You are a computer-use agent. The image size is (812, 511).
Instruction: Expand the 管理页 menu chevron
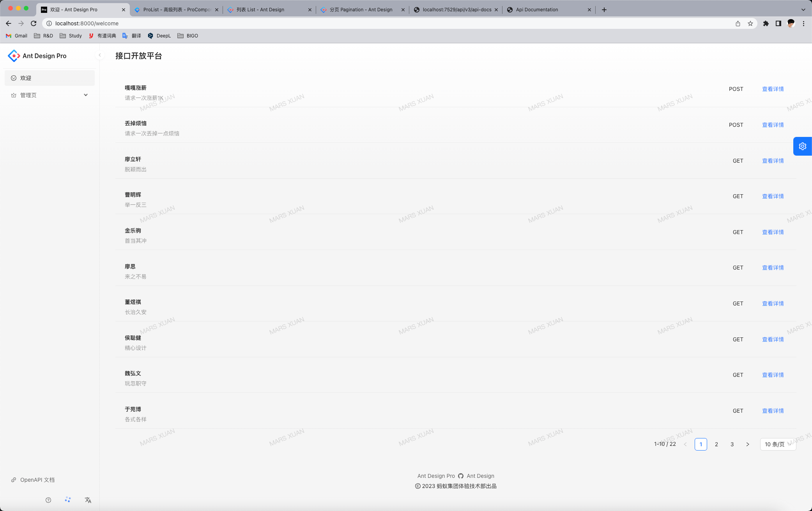point(86,95)
